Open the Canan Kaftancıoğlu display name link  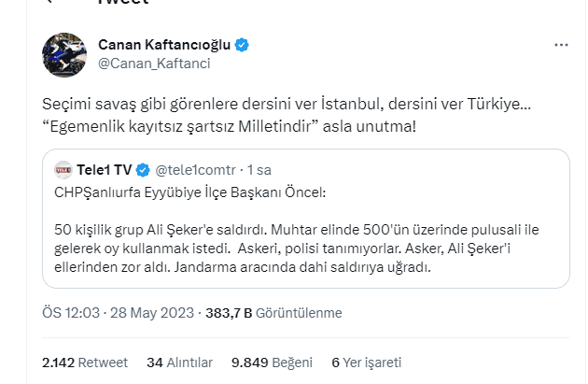(x=165, y=45)
